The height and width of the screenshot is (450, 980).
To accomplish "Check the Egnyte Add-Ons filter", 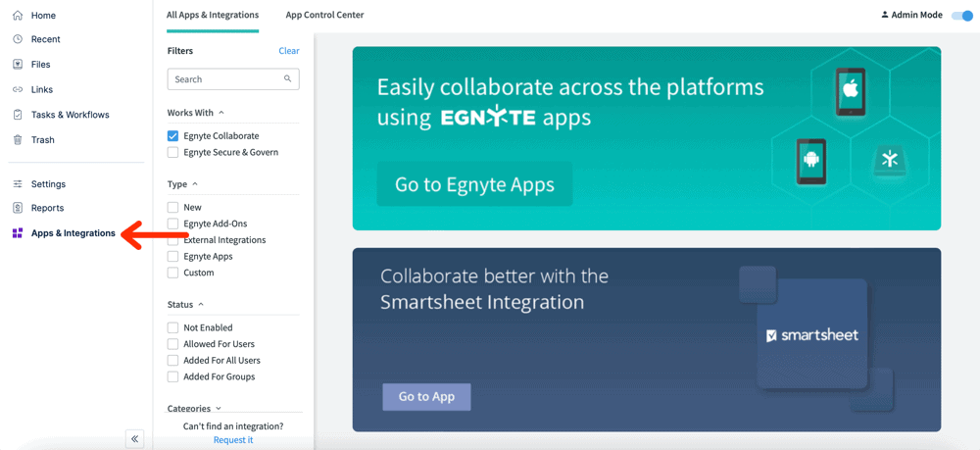I will (x=173, y=224).
